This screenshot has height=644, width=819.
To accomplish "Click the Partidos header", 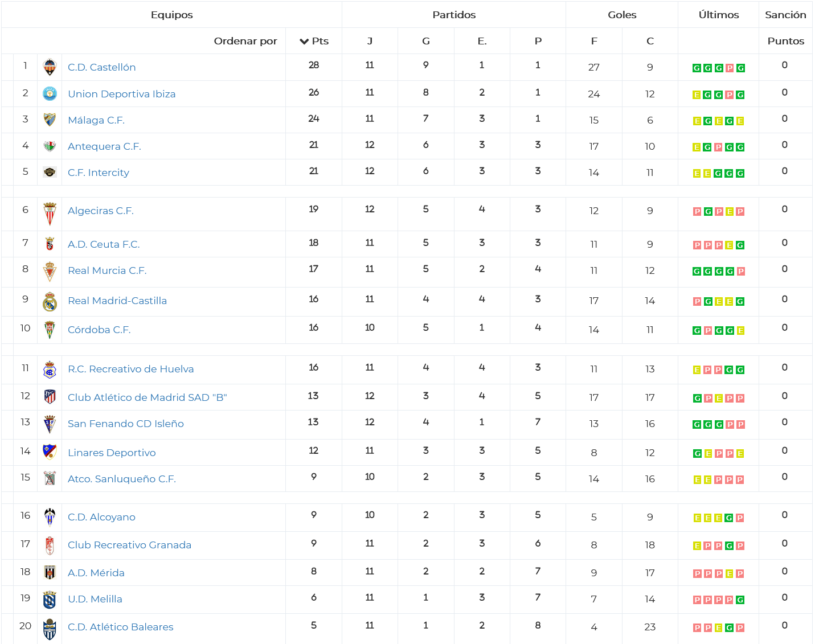I will click(x=454, y=15).
